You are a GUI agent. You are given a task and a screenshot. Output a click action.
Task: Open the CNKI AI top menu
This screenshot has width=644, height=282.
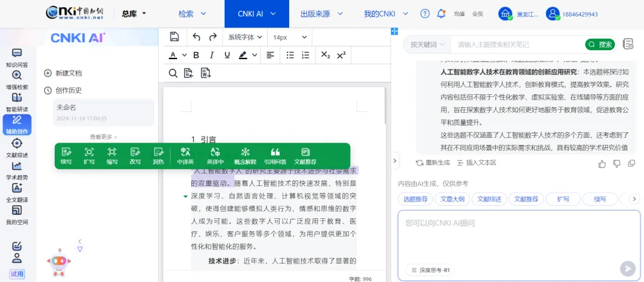(256, 14)
